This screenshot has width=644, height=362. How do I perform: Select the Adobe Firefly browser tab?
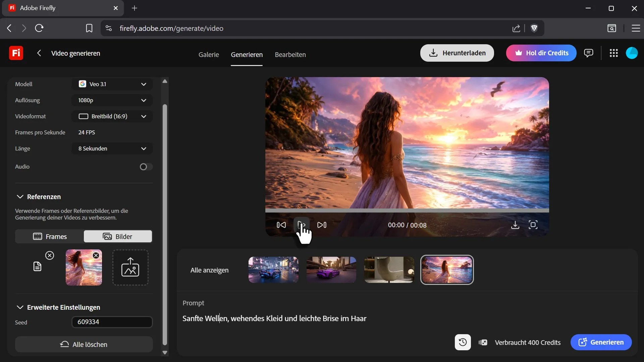pyautogui.click(x=63, y=8)
